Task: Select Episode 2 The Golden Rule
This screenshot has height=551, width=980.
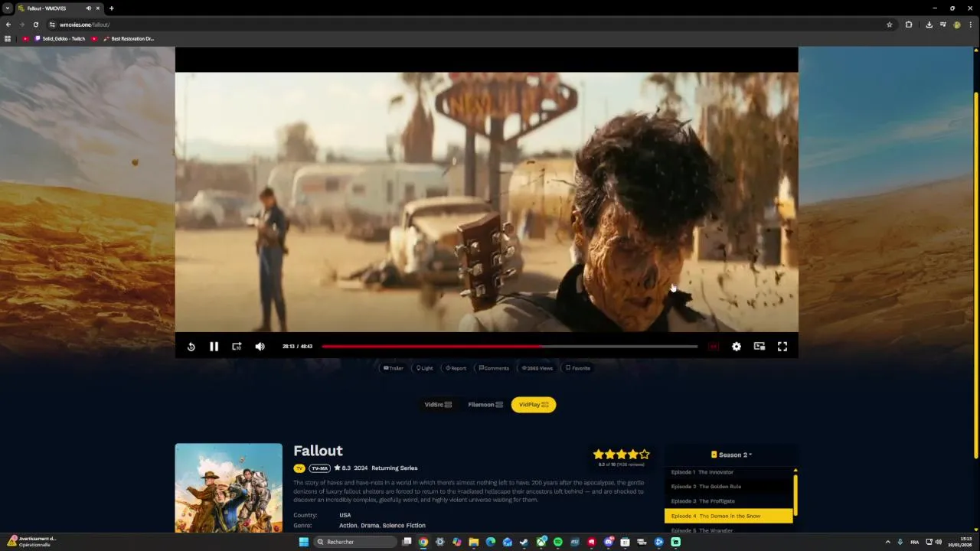Action: (728, 487)
